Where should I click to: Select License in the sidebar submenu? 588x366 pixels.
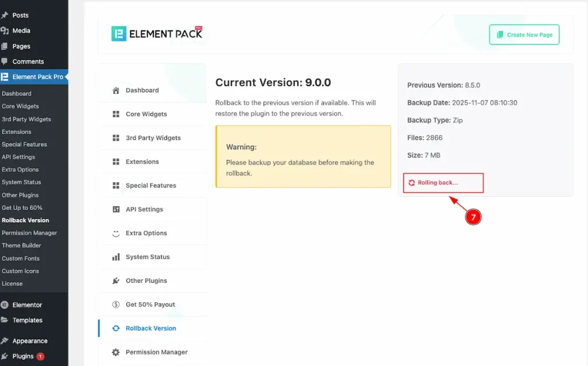tap(12, 283)
